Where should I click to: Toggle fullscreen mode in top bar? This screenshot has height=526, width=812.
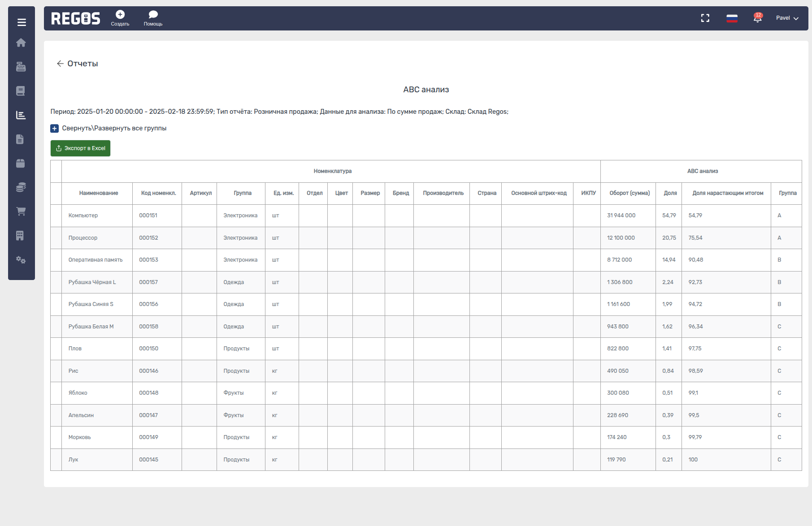[x=705, y=18]
